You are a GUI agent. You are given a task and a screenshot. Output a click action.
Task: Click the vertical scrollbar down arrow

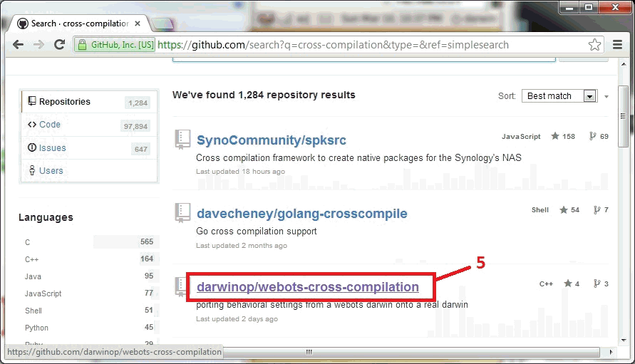click(x=623, y=339)
